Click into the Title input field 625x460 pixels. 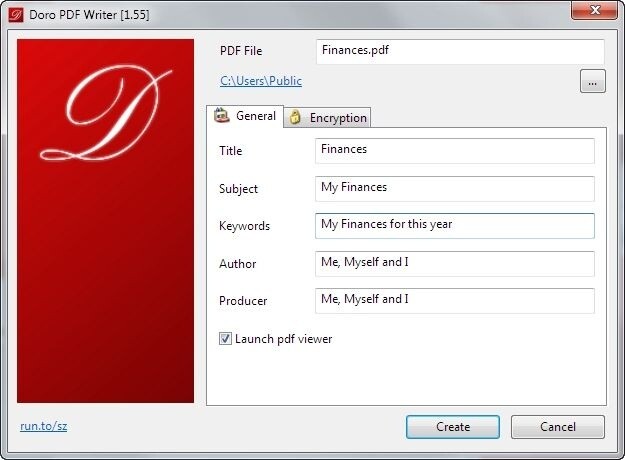click(454, 150)
